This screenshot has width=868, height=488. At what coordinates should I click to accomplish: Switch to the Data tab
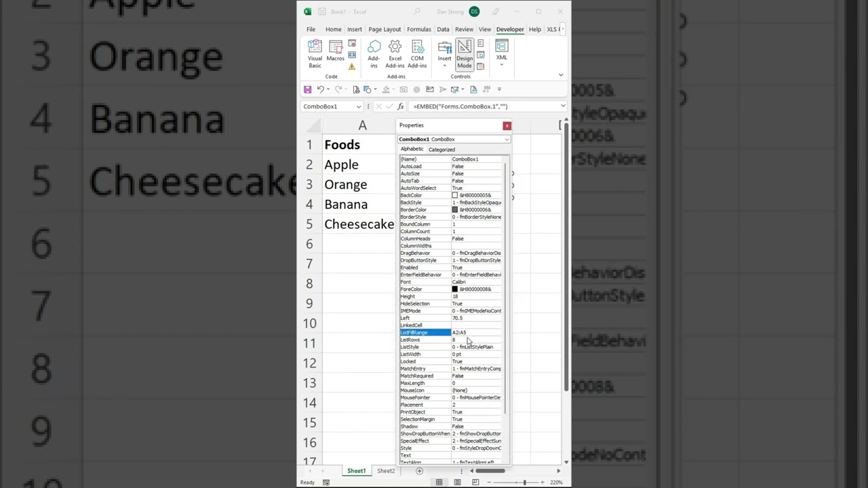[443, 29]
